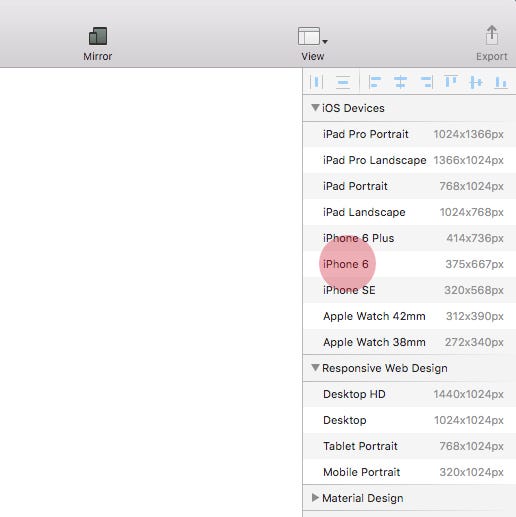This screenshot has height=517, width=516.
Task: Select Apple Watch 38mm preset
Action: [409, 342]
